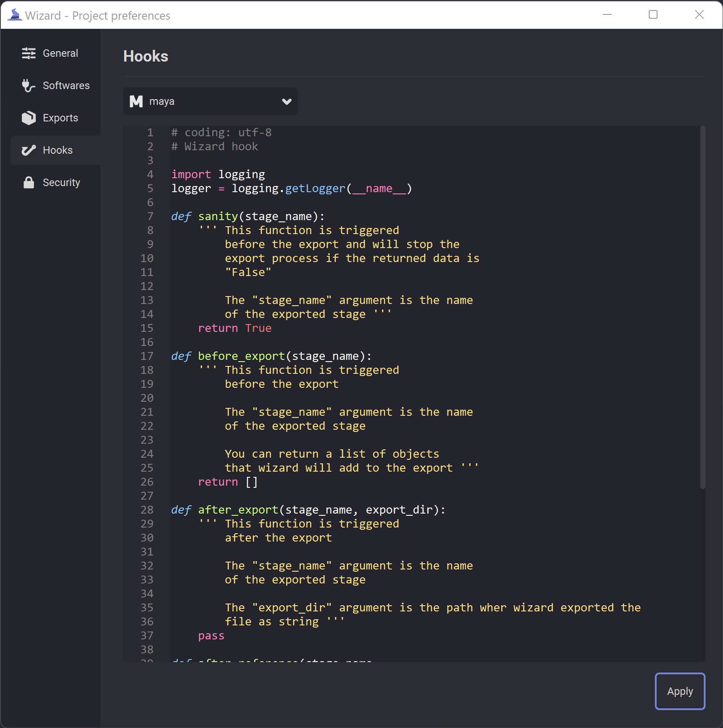The height and width of the screenshot is (728, 723).
Task: Click the '"False"' docstring line
Action: 248,272
